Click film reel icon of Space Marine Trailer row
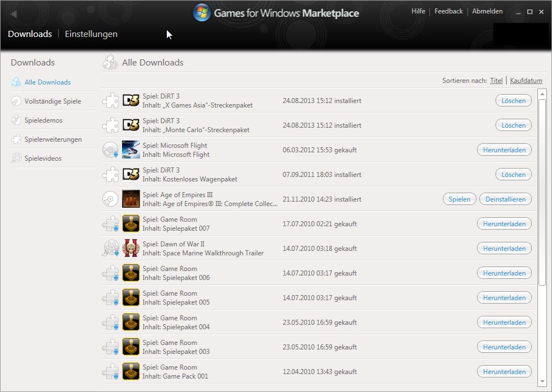Image resolution: width=552 pixels, height=392 pixels. point(110,248)
